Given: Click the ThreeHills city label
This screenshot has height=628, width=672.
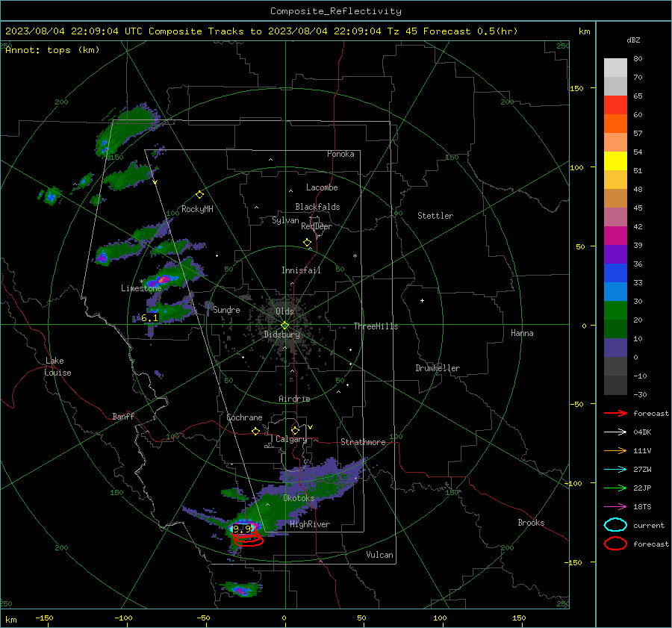Looking at the screenshot, I should 376,326.
